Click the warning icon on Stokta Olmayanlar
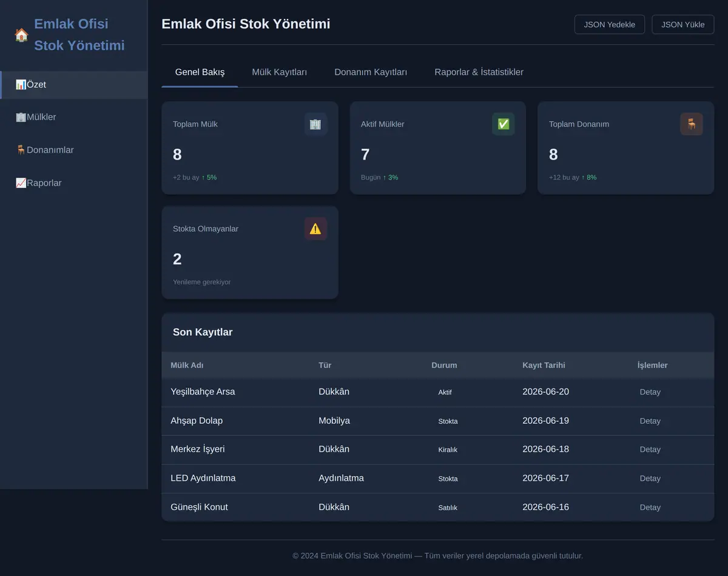This screenshot has height=576, width=728. (315, 229)
